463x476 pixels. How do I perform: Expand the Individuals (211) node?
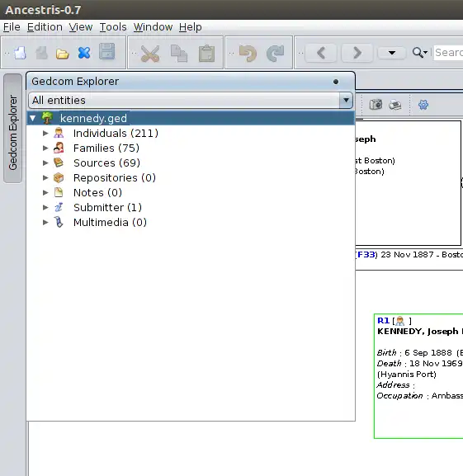[45, 133]
